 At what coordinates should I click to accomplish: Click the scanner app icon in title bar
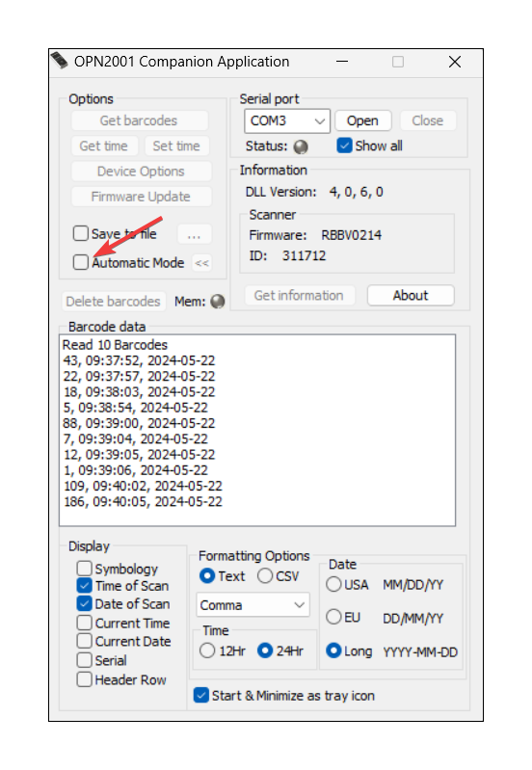coord(60,61)
